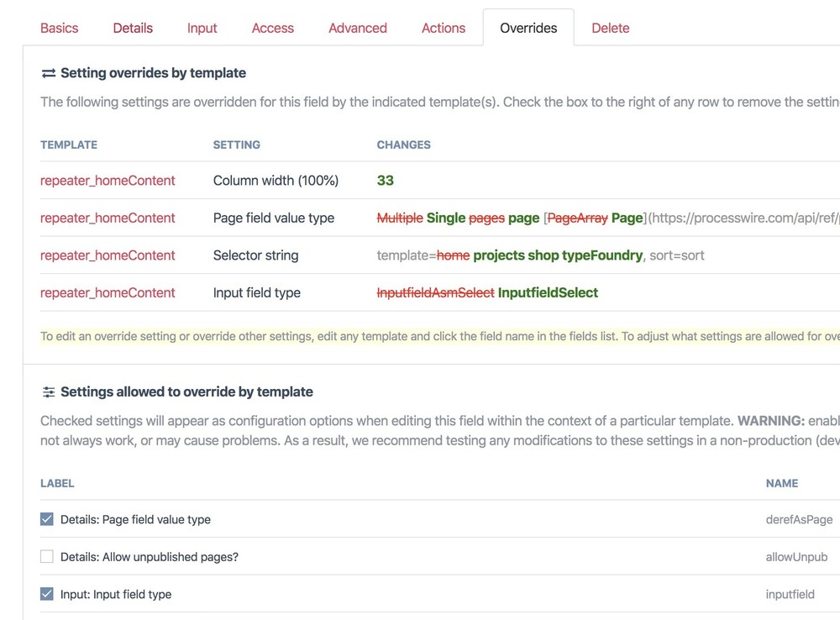Click the sliders icon beside Settings allowed

pos(48,391)
